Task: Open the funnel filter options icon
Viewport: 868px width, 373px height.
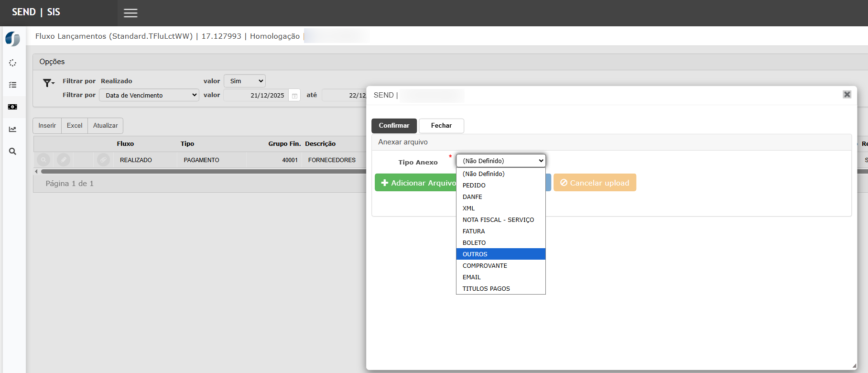Action: pyautogui.click(x=48, y=83)
